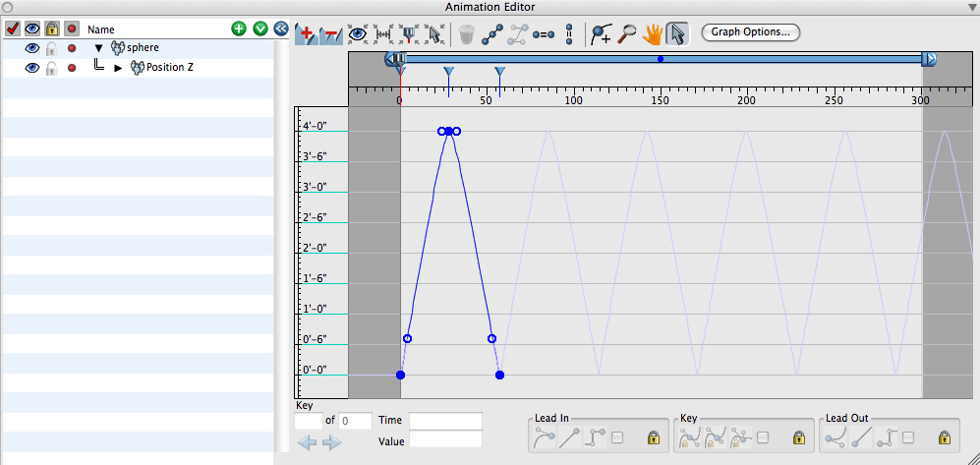Hide the Position Z channel via eye
Screen dimensions: 980x465
[x=31, y=68]
